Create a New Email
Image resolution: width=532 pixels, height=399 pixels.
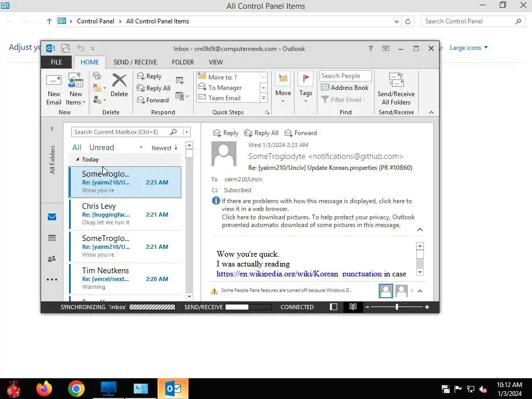[x=54, y=89]
